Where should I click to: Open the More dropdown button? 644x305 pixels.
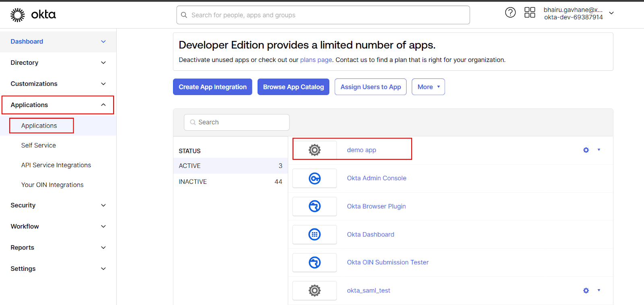428,87
